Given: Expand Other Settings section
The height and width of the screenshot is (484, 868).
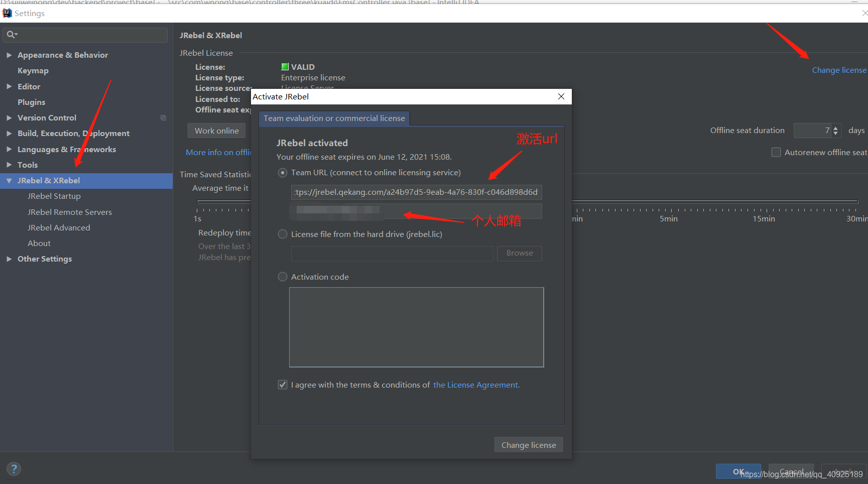Looking at the screenshot, I should coord(9,259).
